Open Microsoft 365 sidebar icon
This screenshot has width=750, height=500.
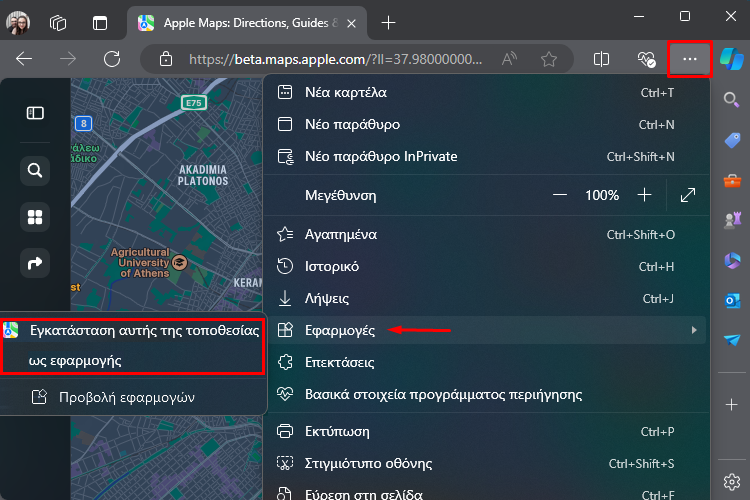pos(732,261)
